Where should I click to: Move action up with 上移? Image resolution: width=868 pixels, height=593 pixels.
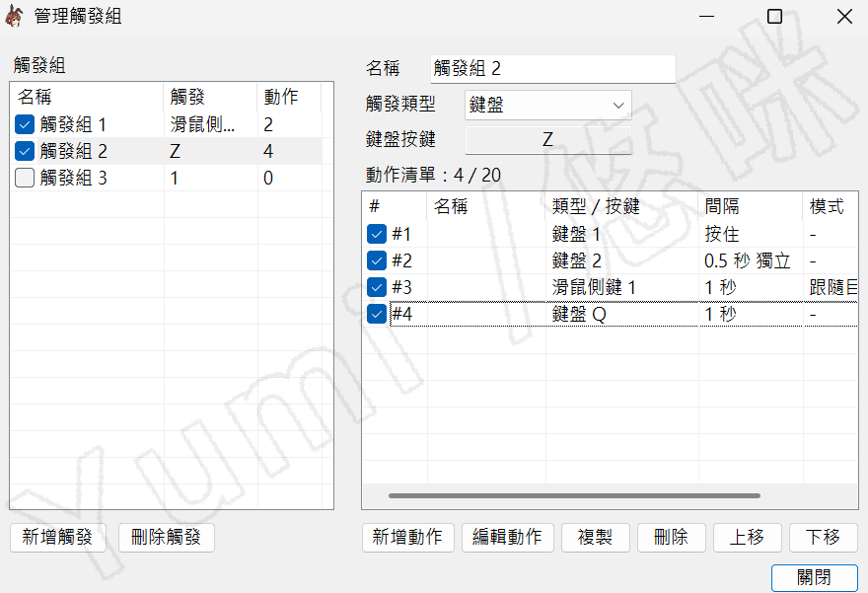click(x=748, y=537)
